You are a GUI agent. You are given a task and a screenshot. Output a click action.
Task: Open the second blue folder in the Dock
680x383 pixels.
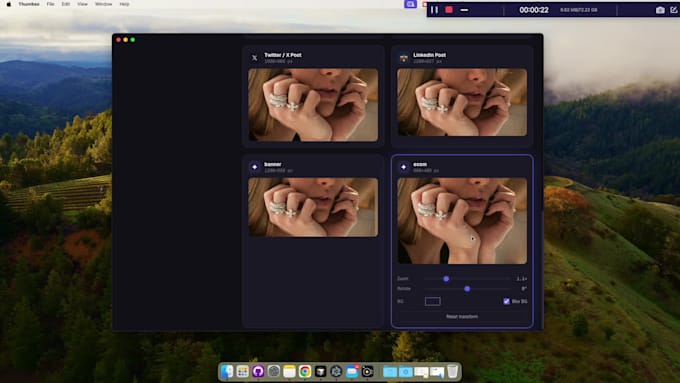click(x=405, y=372)
